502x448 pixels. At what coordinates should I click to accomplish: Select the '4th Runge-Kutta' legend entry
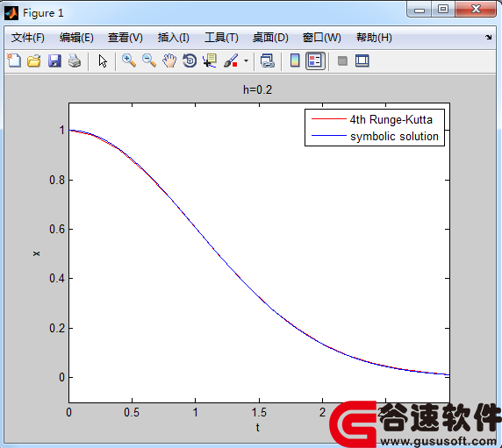click(391, 119)
